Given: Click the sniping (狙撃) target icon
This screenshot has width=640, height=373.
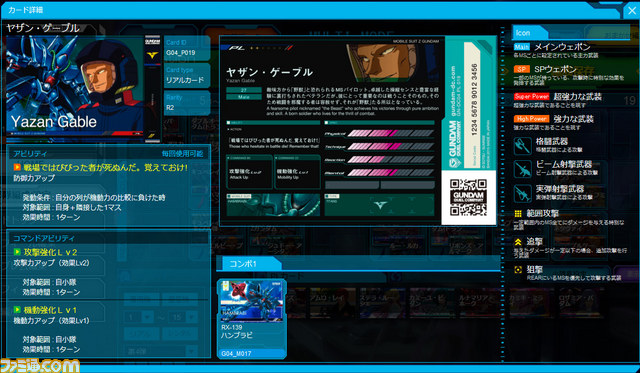Looking at the screenshot, I should pyautogui.click(x=518, y=269).
